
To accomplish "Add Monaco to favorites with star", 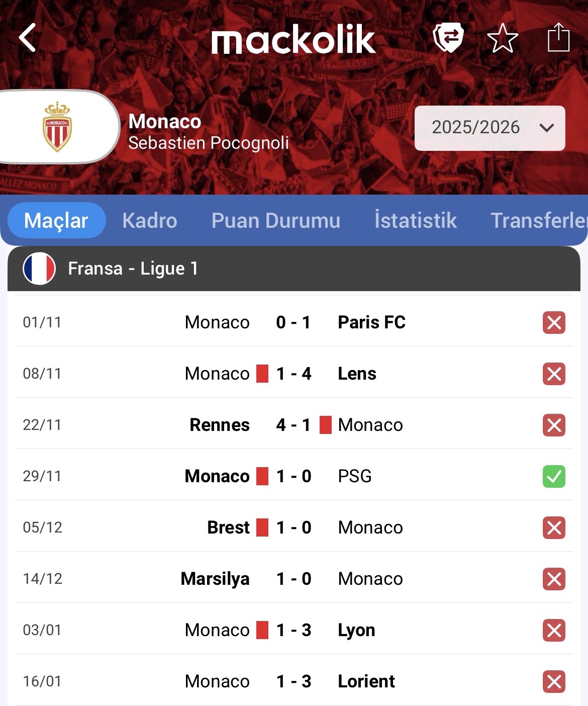I will point(503,38).
